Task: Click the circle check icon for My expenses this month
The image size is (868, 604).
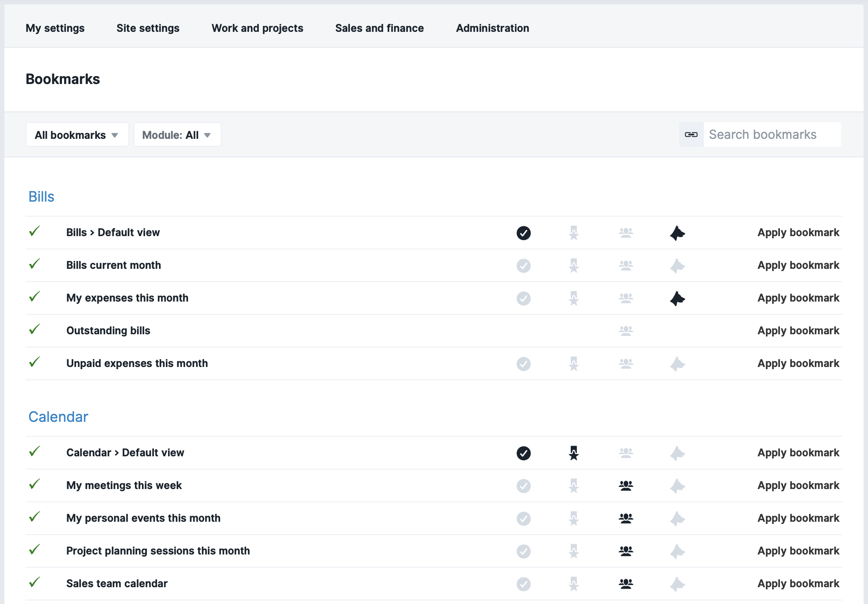Action: pos(523,298)
